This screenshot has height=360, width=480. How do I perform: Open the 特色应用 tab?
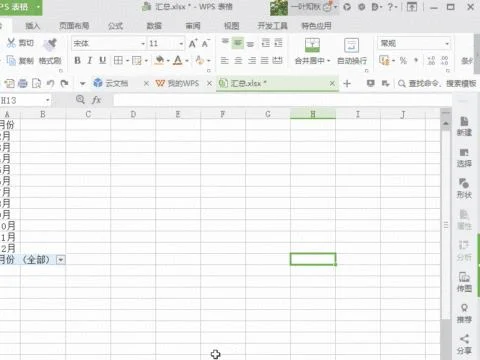(316, 26)
